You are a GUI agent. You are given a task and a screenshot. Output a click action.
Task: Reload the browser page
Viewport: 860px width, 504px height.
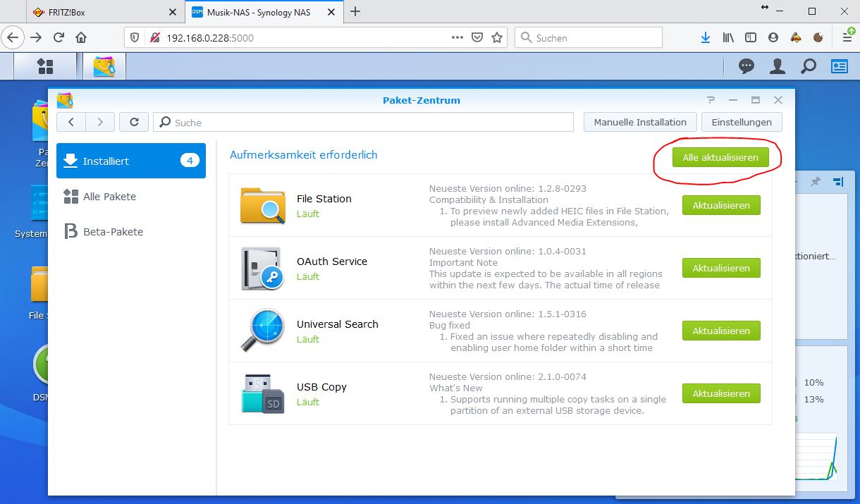59,37
